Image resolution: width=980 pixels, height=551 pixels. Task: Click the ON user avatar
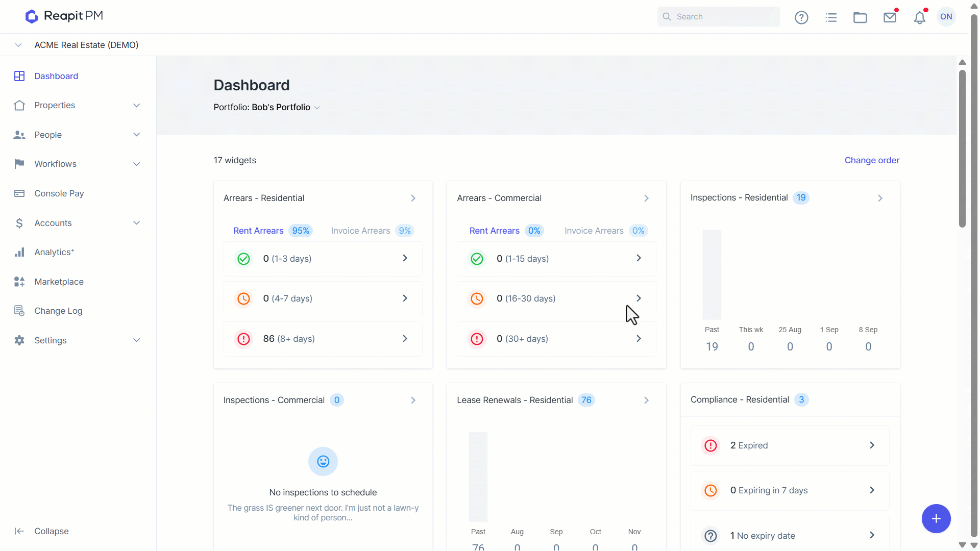coord(946,17)
